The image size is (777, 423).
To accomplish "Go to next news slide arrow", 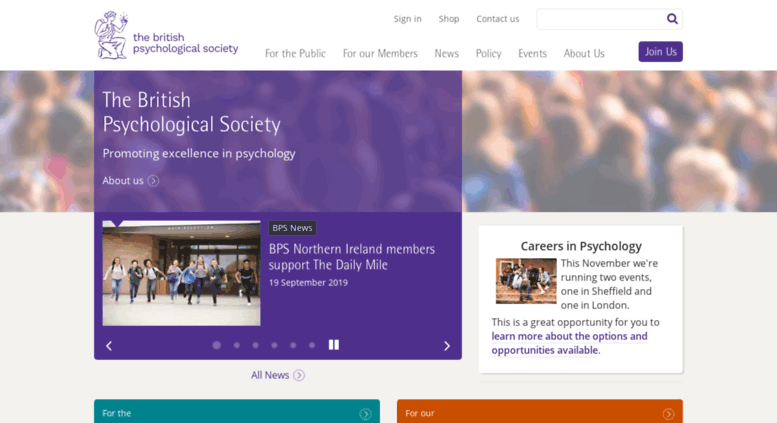I will coord(446,346).
